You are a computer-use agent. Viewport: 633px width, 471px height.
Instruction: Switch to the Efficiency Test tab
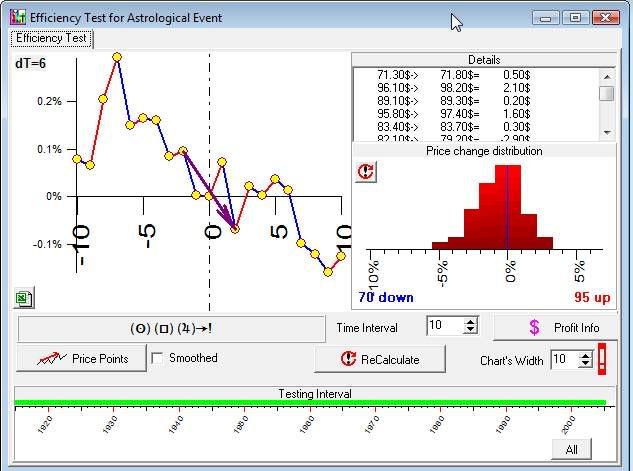point(52,39)
